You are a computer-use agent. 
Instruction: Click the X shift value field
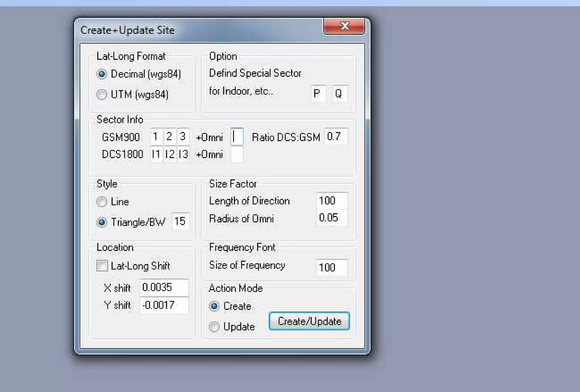tap(164, 288)
